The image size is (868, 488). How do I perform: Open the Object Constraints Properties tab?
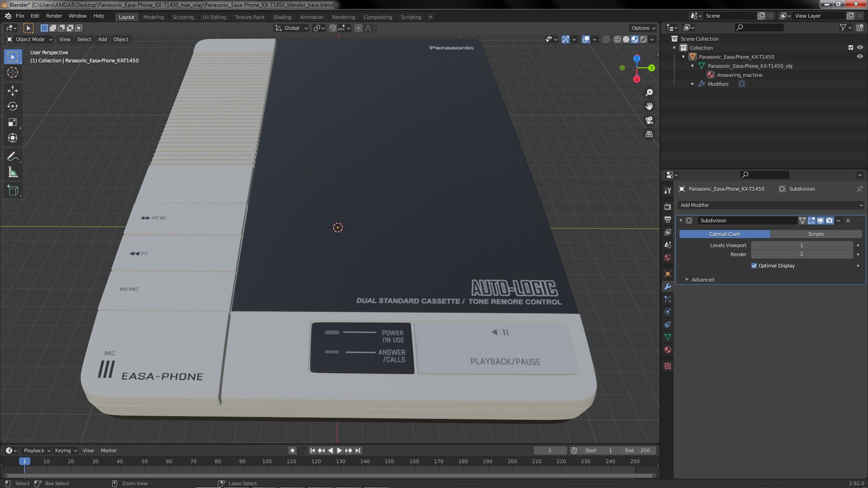tap(668, 324)
